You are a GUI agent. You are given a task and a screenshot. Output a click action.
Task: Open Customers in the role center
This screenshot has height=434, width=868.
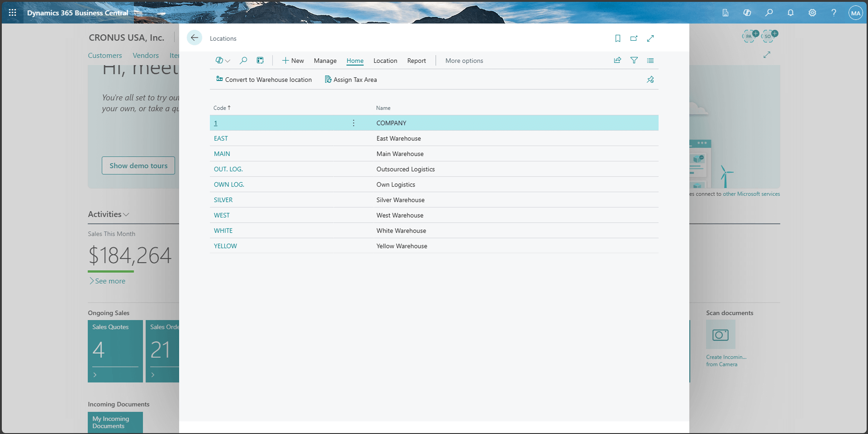(105, 55)
